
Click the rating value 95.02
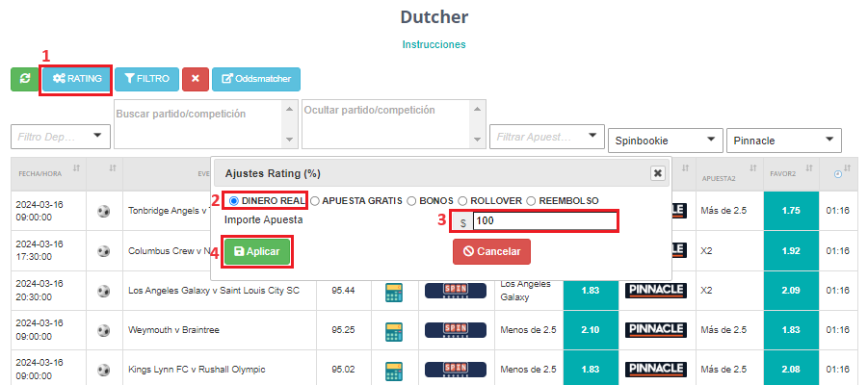coord(343,370)
